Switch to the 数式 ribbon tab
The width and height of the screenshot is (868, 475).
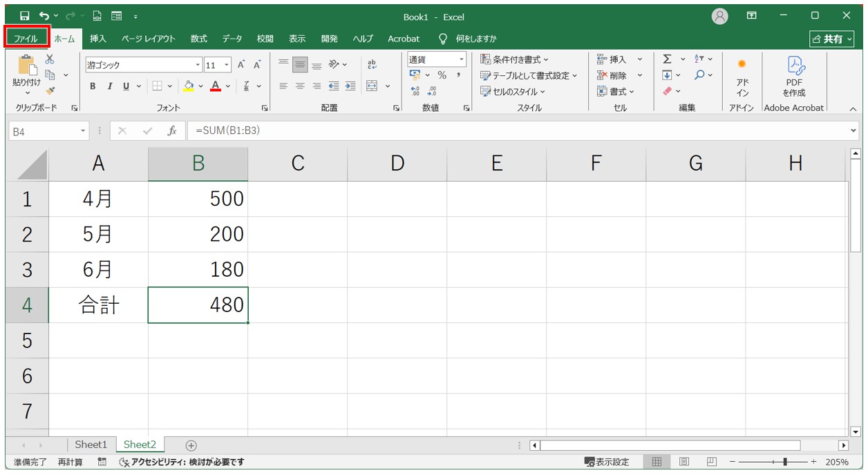point(199,39)
